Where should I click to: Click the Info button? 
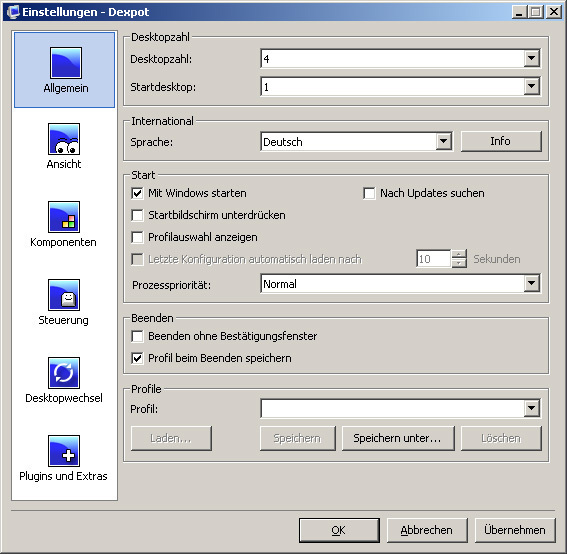501,141
